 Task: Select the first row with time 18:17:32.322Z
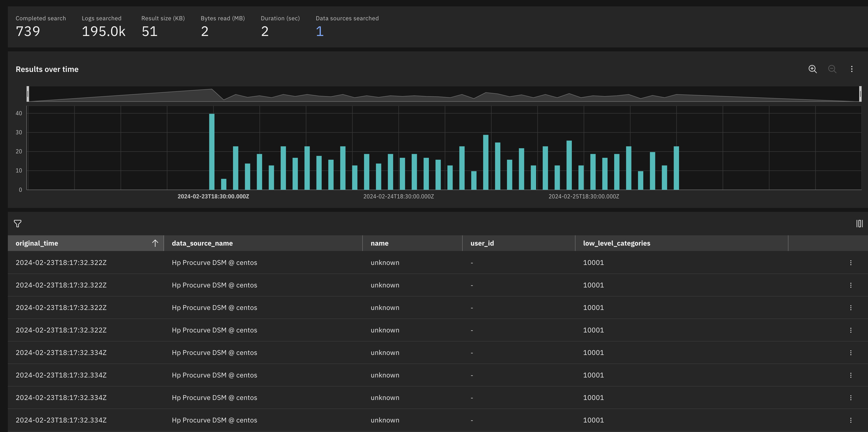pos(61,263)
